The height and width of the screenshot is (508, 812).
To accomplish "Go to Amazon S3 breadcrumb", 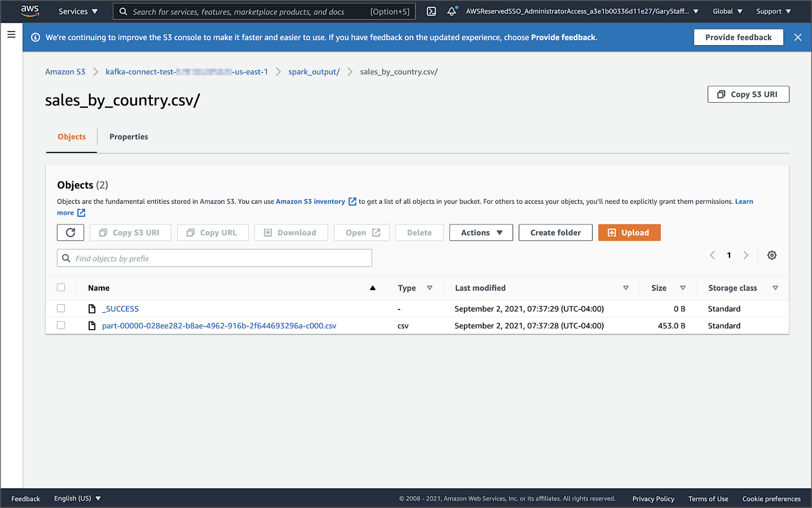I will pyautogui.click(x=65, y=72).
